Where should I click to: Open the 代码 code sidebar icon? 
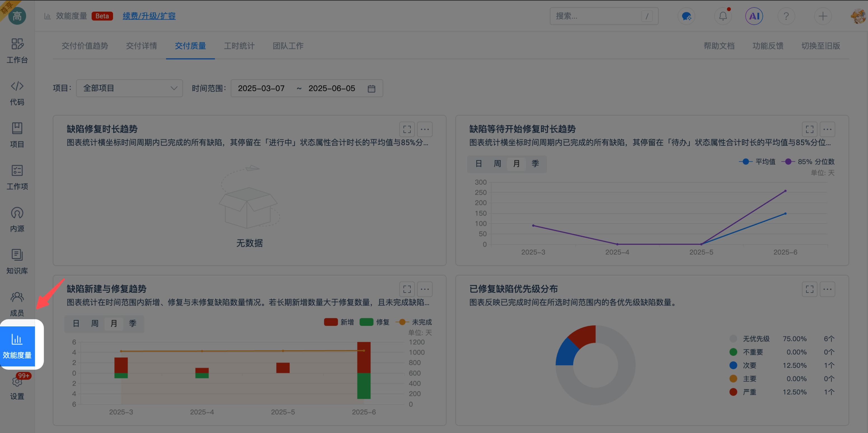17,93
